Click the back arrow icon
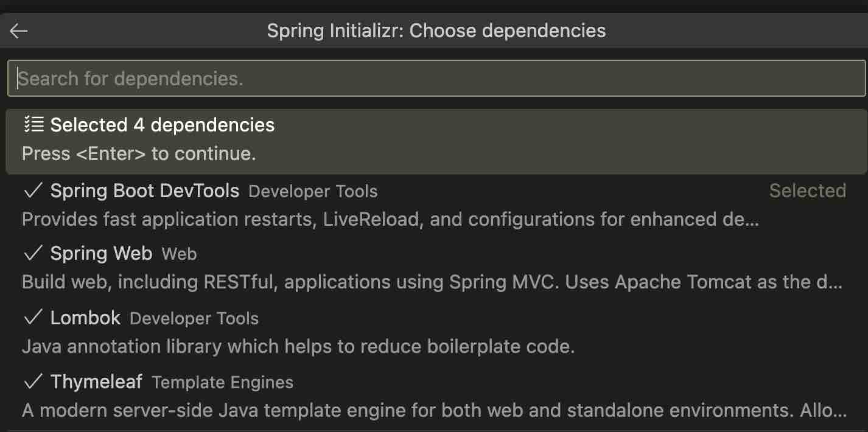The image size is (868, 432). pyautogui.click(x=18, y=30)
